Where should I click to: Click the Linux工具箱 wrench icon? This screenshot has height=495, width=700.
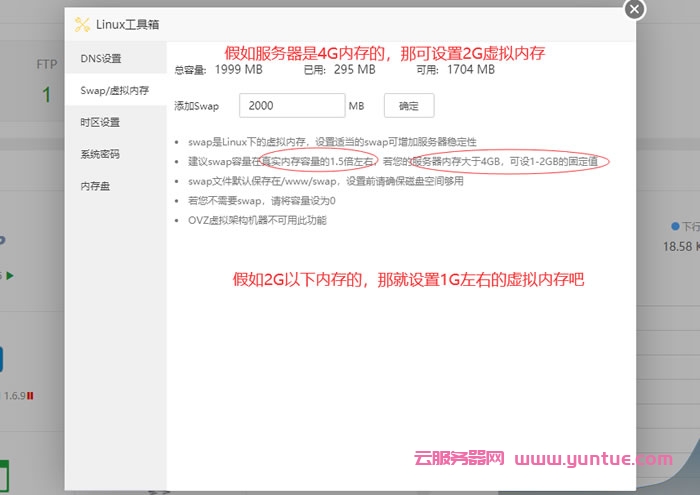coord(82,25)
